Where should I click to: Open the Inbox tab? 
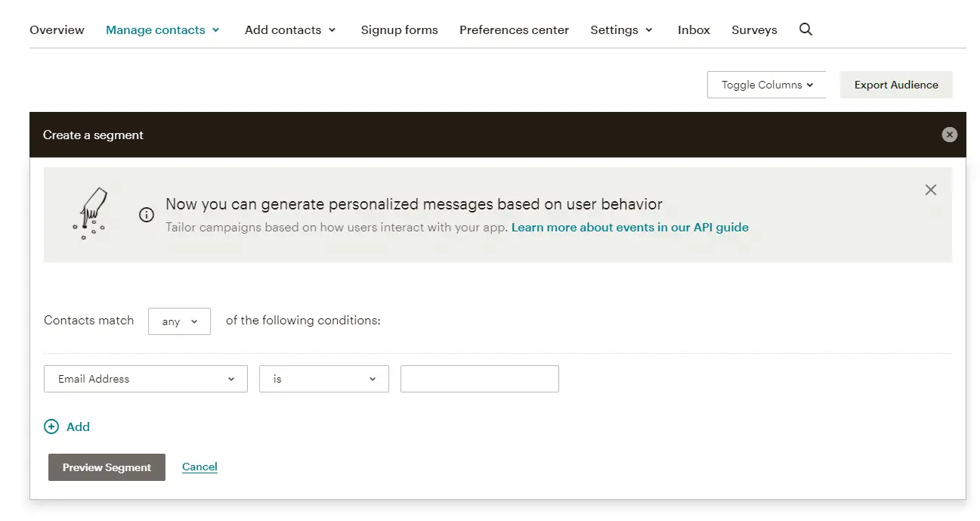point(694,30)
